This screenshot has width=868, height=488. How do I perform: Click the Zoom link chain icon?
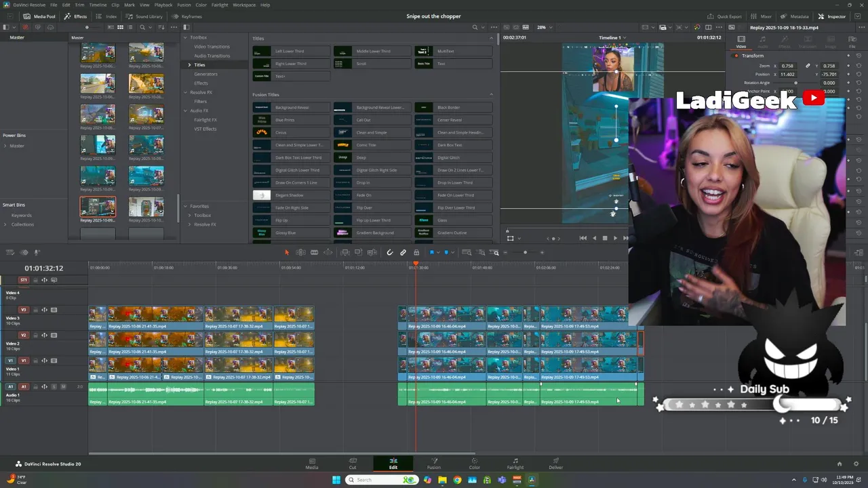click(808, 66)
